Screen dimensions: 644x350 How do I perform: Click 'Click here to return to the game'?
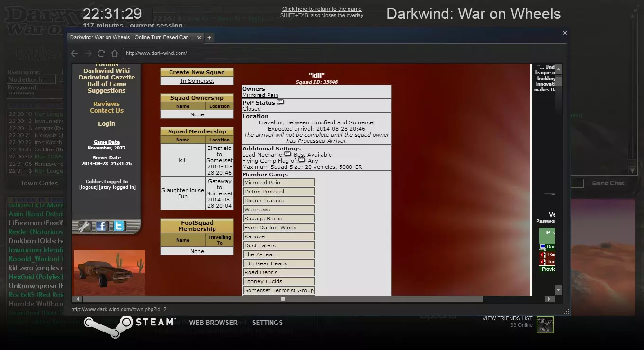click(322, 9)
